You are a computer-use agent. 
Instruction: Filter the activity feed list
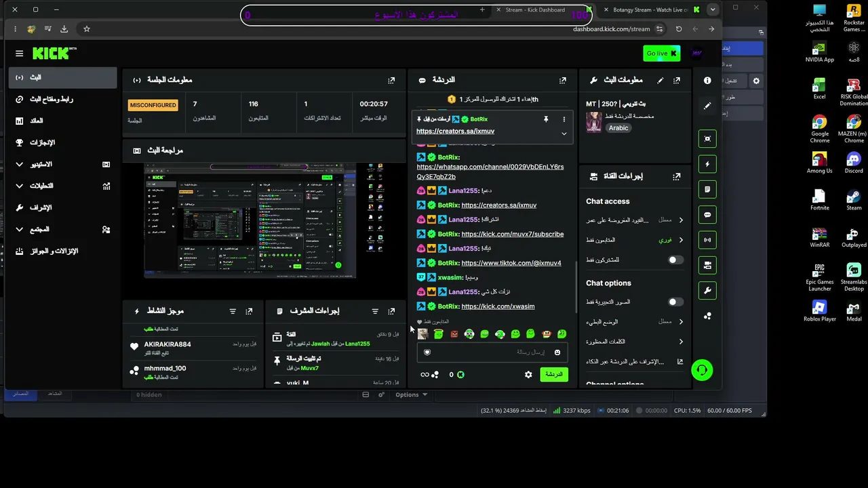[x=233, y=311]
